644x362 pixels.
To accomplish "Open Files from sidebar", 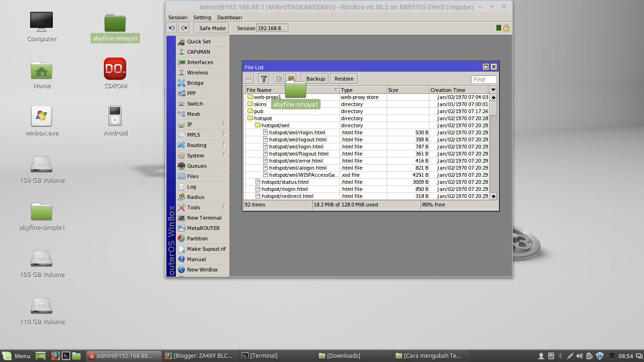I will 203,176.
